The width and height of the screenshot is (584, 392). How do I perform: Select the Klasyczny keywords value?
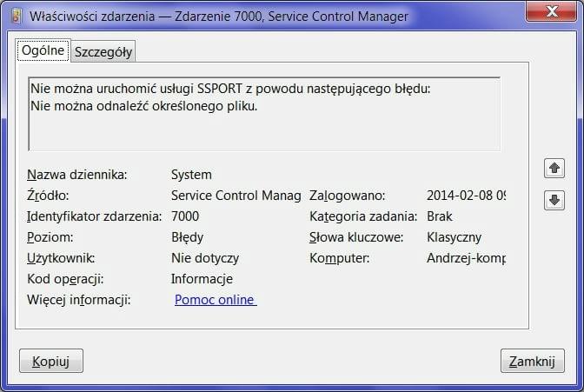(454, 237)
